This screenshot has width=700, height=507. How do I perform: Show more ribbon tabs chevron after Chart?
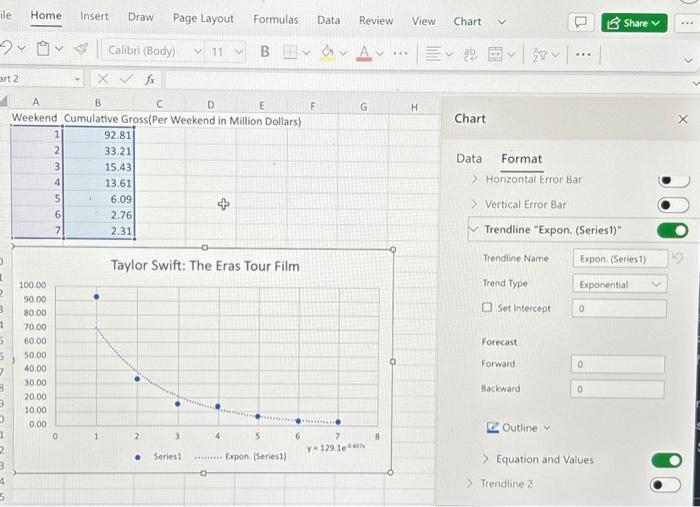click(502, 21)
